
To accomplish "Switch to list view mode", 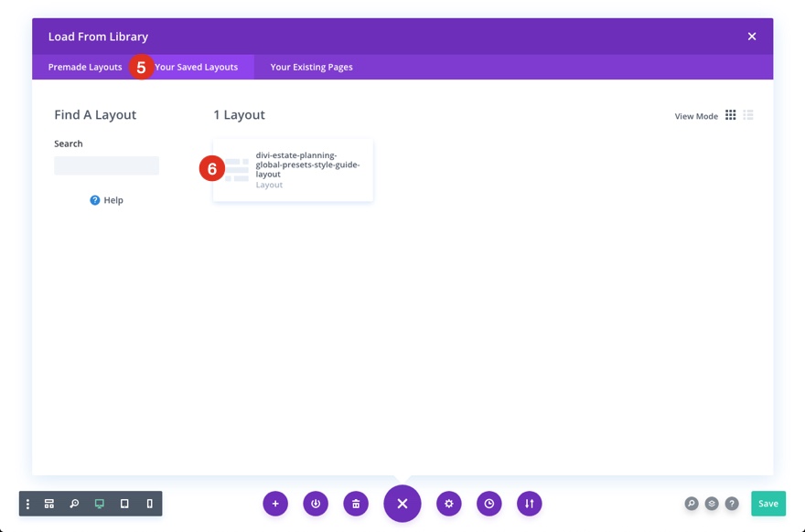I will click(748, 115).
